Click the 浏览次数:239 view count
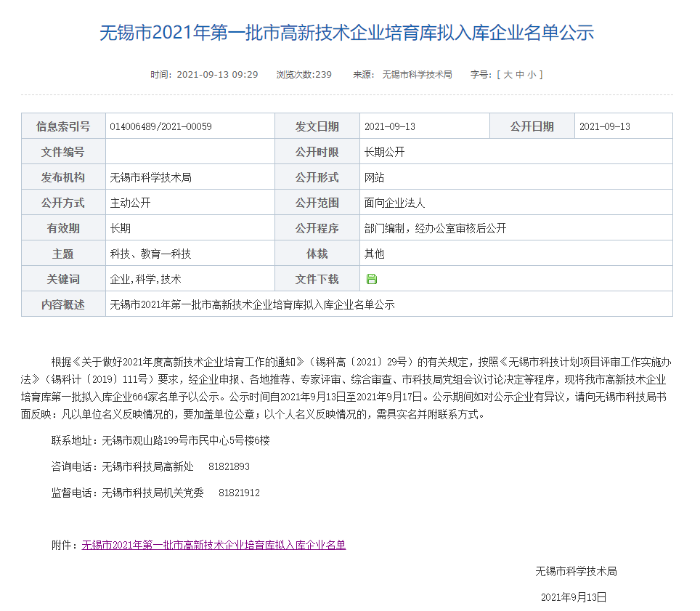 pyautogui.click(x=304, y=74)
